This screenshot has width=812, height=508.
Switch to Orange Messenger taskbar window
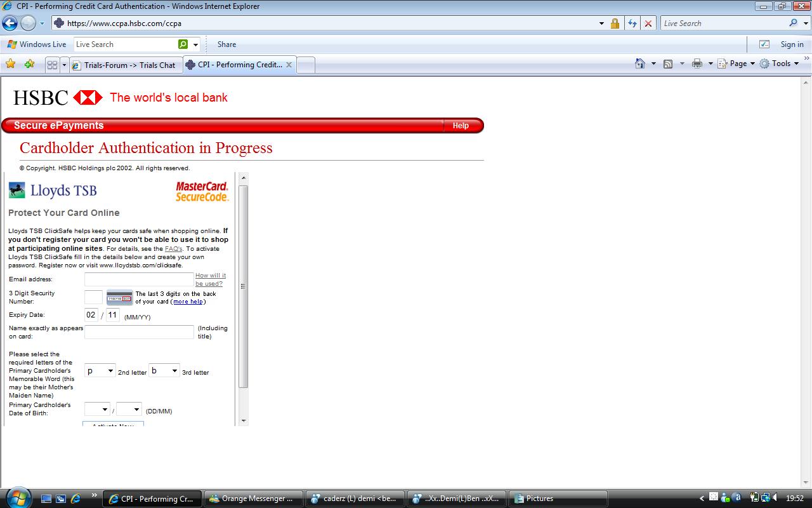coord(253,498)
